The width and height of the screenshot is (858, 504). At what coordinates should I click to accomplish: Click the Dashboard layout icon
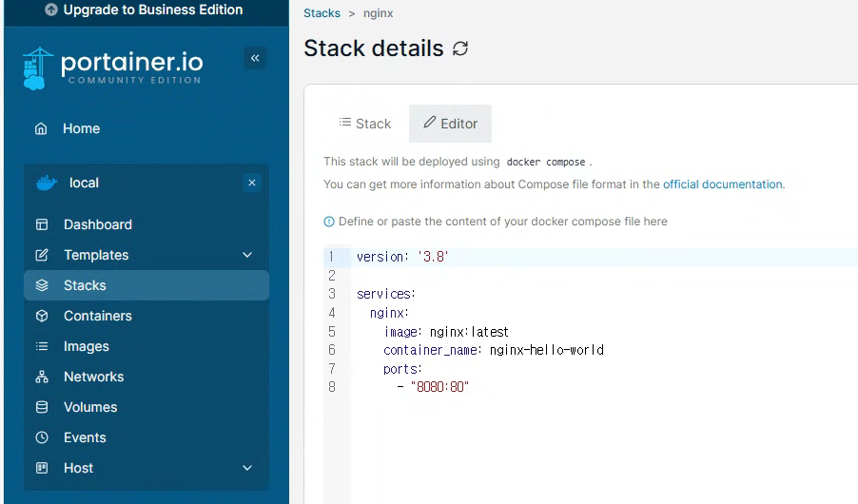pos(42,224)
